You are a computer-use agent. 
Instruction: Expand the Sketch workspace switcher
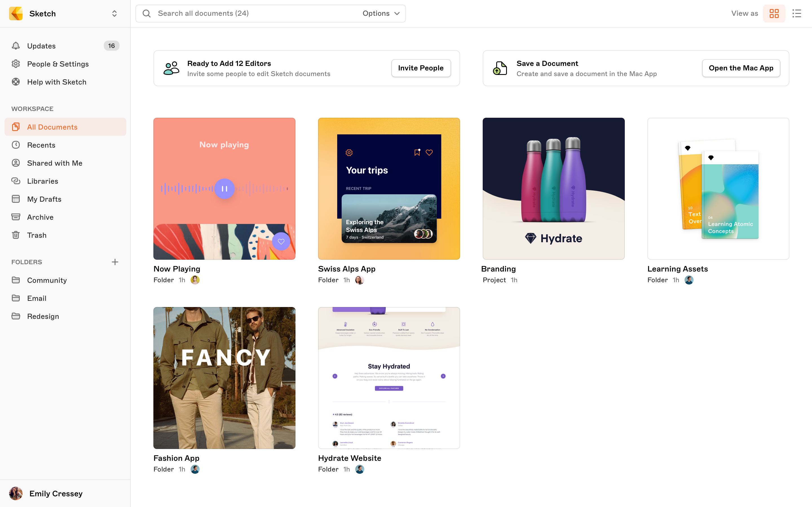(x=114, y=14)
